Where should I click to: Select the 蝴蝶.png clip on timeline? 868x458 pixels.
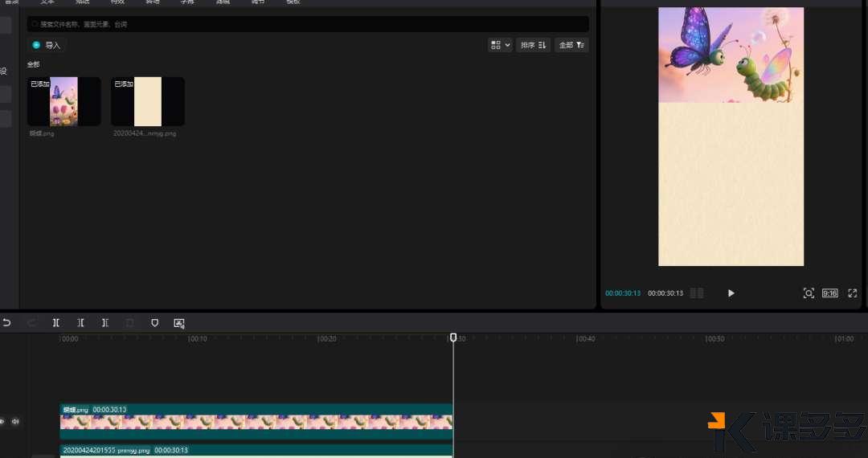pos(256,422)
